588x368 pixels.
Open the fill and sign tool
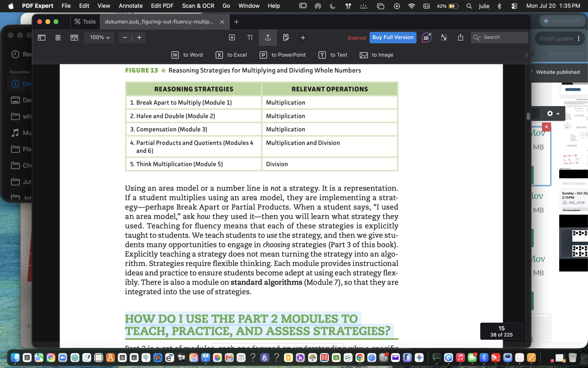286,37
